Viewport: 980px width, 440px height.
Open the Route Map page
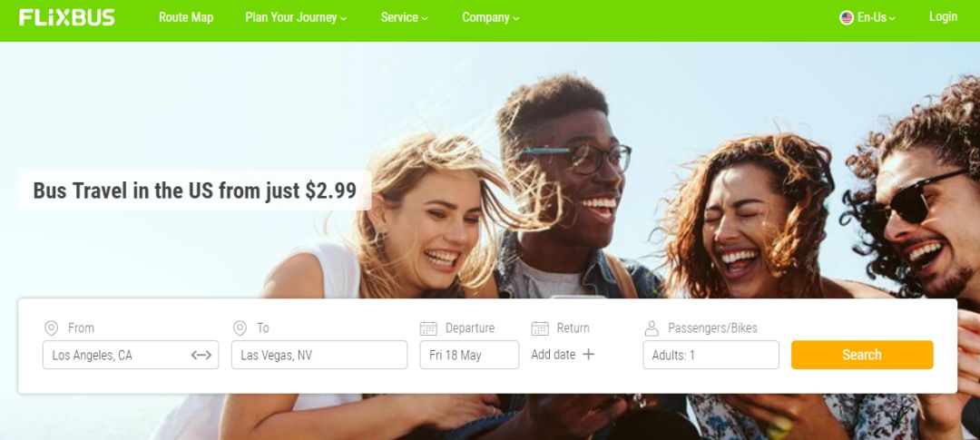coord(186,17)
